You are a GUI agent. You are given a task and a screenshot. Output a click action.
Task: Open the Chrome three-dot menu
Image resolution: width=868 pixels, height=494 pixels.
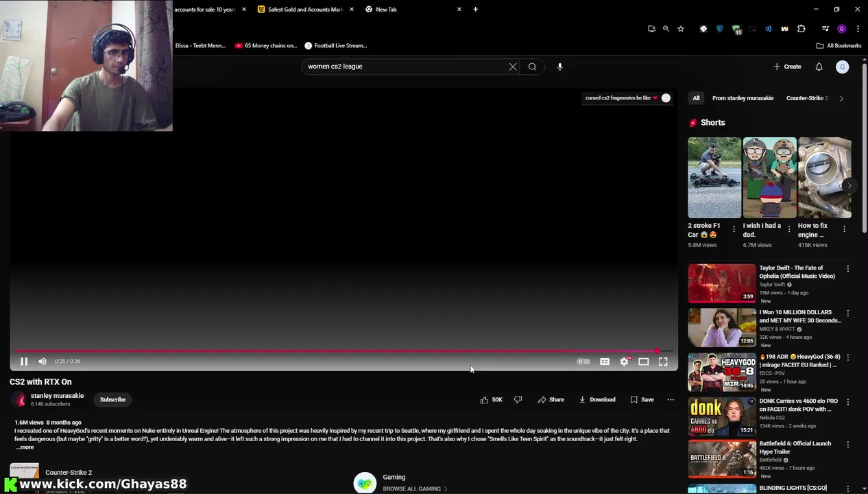[858, 29]
